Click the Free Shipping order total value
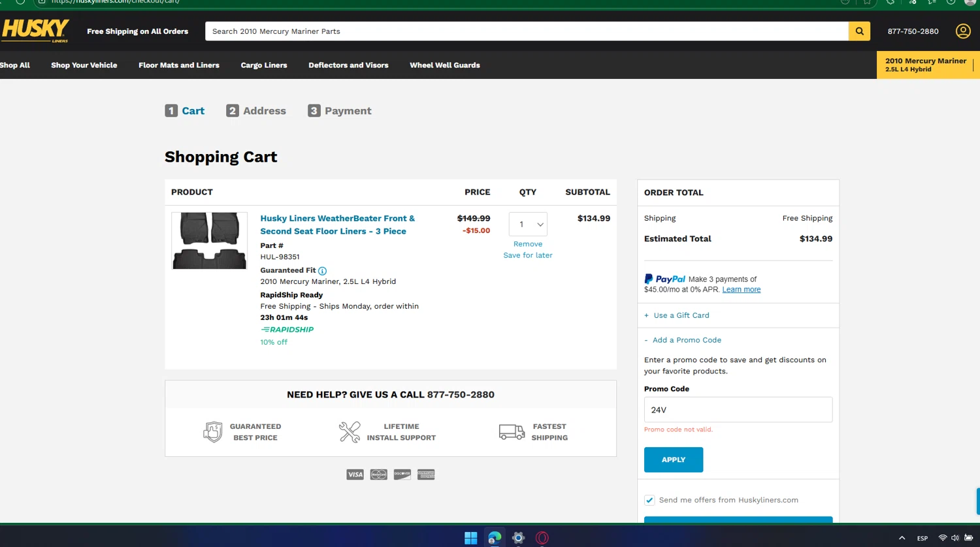Image resolution: width=980 pixels, height=547 pixels. pos(808,219)
